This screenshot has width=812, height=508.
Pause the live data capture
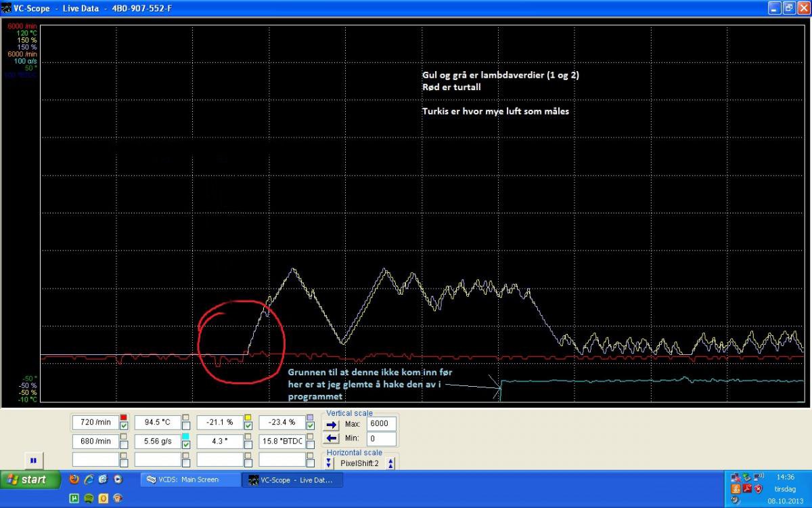tap(32, 461)
